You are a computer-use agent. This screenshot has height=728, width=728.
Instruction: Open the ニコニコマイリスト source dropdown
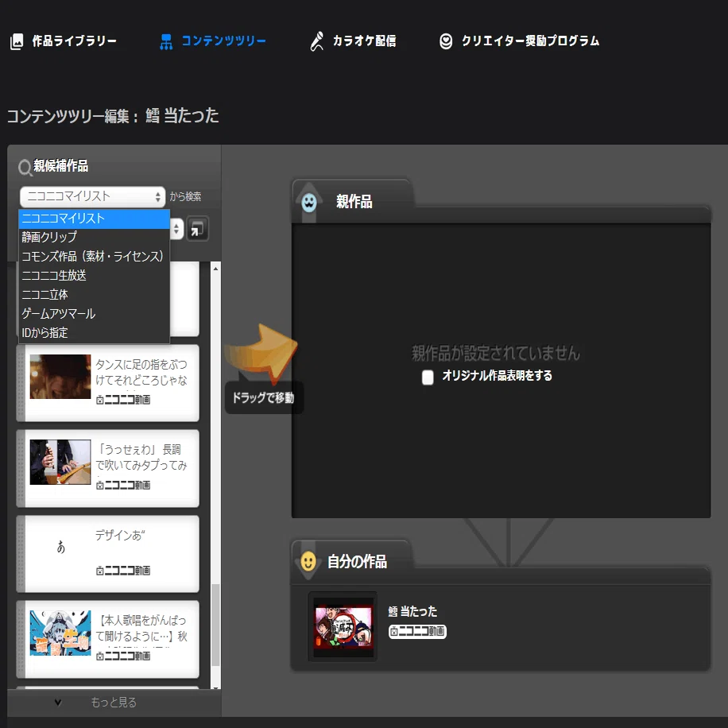click(92, 197)
